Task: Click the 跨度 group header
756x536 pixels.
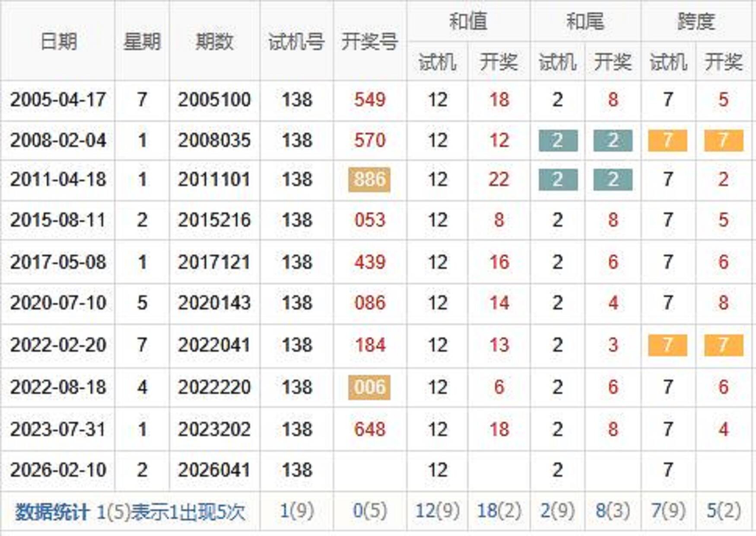Action: (x=696, y=21)
